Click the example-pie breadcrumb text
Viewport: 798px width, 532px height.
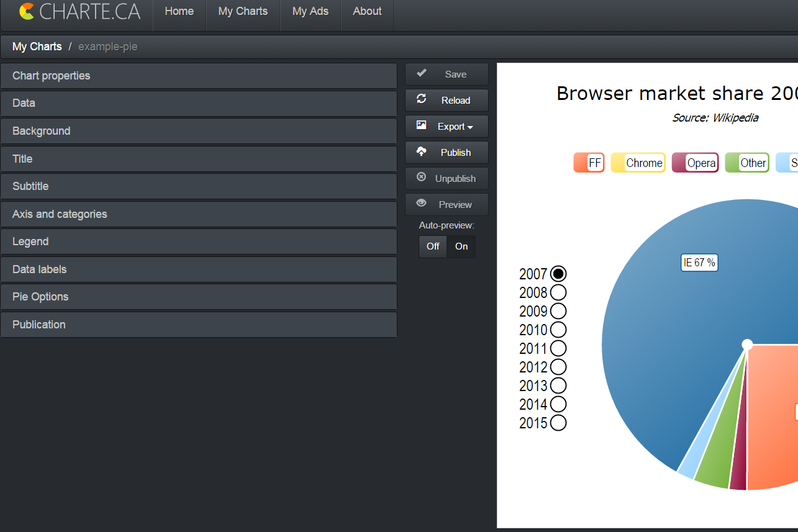pyautogui.click(x=108, y=47)
